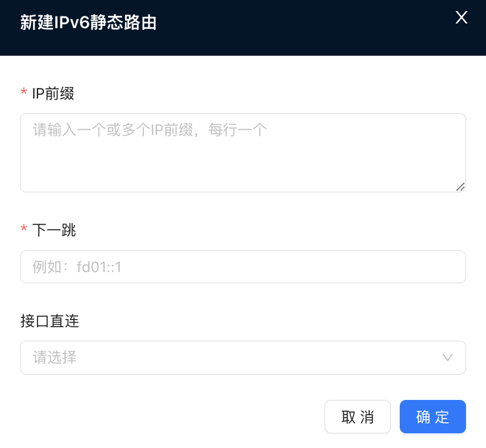Viewport: 486px width, 448px height.
Task: Click the 请选择 placeholder text
Action: 55,358
